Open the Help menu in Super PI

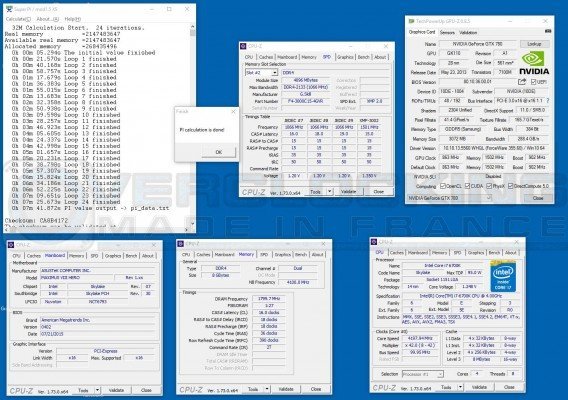click(x=72, y=19)
